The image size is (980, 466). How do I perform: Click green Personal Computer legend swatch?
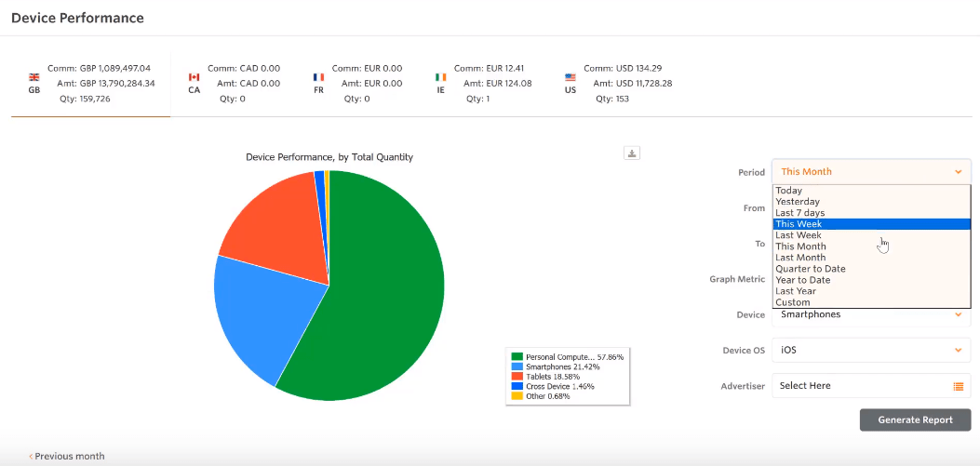517,357
